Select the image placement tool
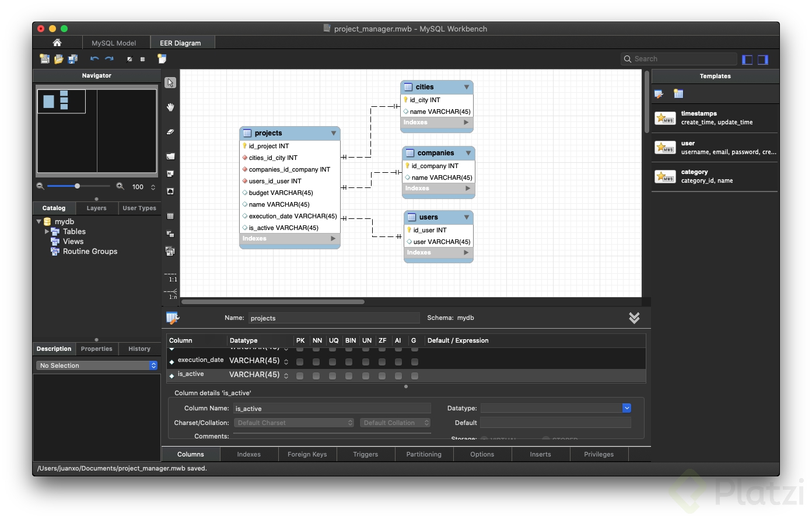Image resolution: width=812 pixels, height=519 pixels. tap(170, 191)
